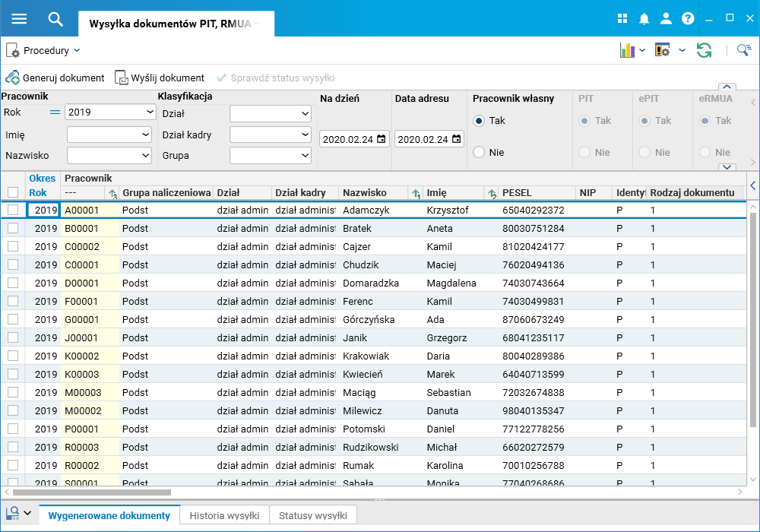Click the help question mark icon
Image resolution: width=760 pixels, height=532 pixels.
click(688, 19)
